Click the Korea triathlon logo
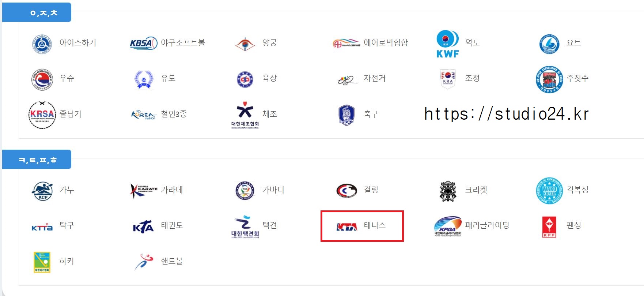644x296 pixels. click(x=144, y=115)
